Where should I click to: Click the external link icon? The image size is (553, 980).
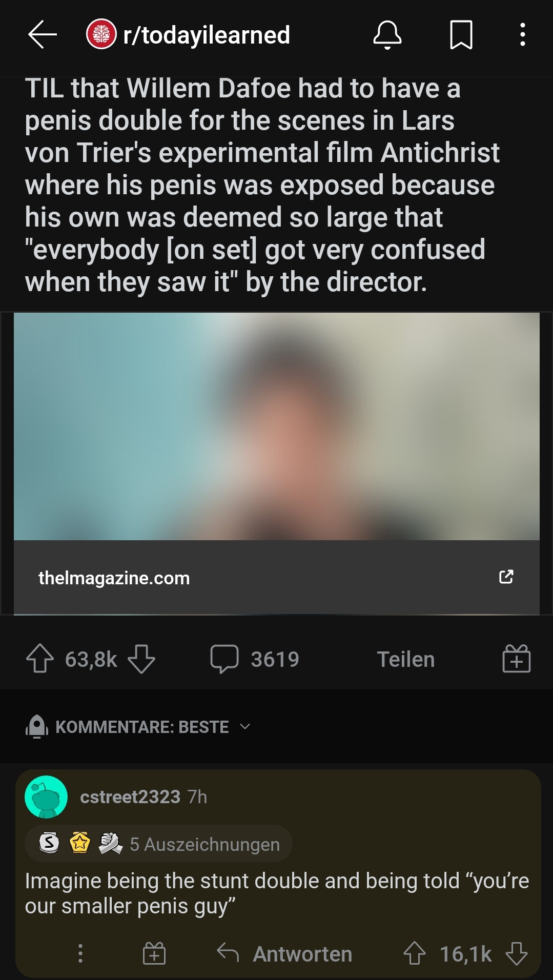coord(506,577)
